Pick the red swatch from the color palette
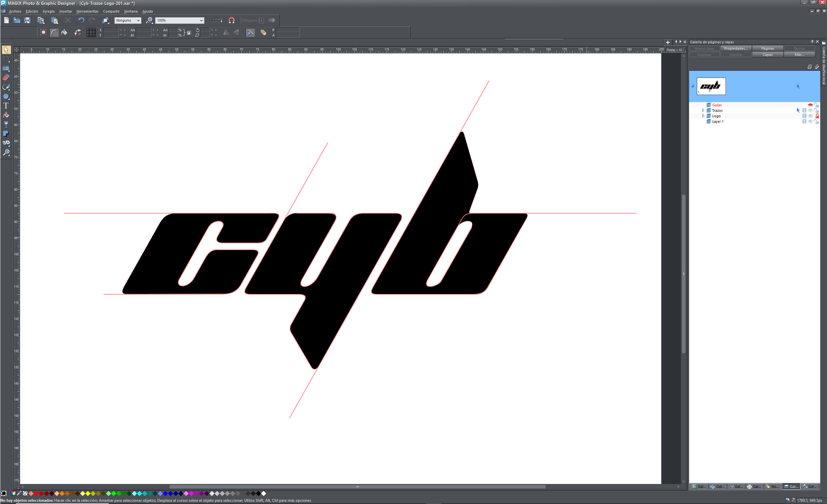This screenshot has width=827, height=504. coord(36,493)
